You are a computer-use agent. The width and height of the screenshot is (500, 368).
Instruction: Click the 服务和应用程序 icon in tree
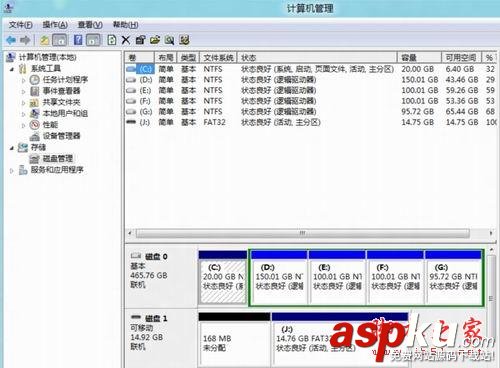pos(23,170)
